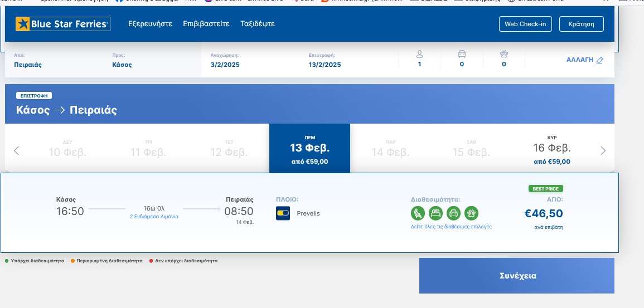Image resolution: width=644 pixels, height=308 pixels.
Task: Show later dates with right arrow
Action: coord(603,150)
